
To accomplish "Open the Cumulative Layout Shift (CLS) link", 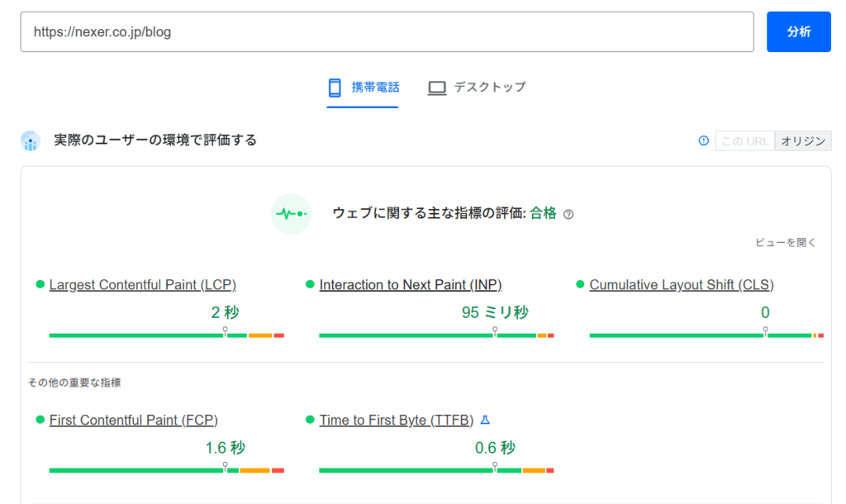I will coord(681,284).
